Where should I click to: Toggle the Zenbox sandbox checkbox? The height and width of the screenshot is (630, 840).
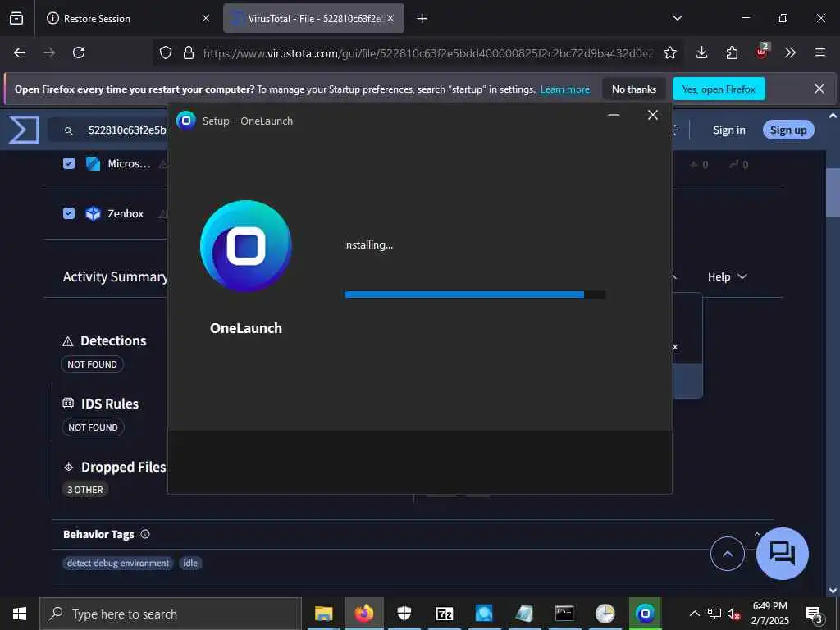point(69,213)
